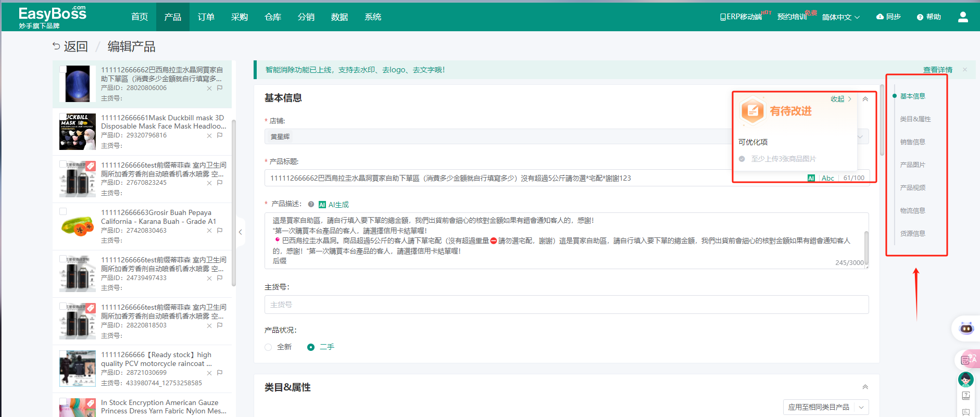Open 数据 menu

pos(340,17)
